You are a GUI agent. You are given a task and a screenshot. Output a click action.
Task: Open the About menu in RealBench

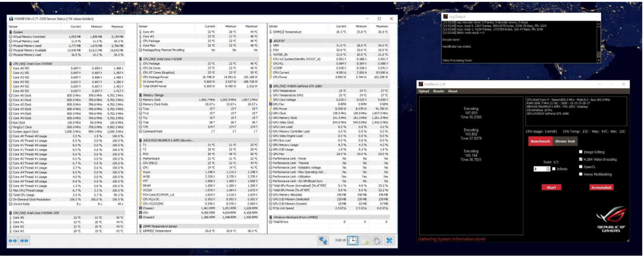click(453, 91)
